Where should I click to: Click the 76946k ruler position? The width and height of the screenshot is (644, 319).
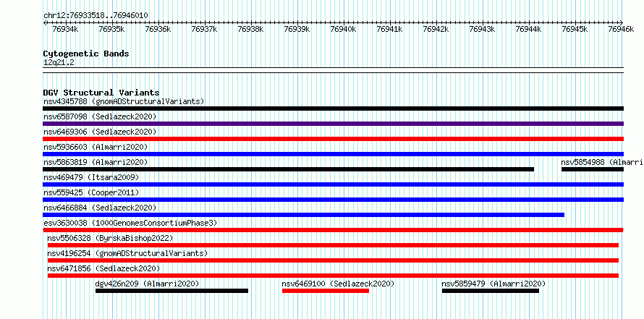[622, 29]
